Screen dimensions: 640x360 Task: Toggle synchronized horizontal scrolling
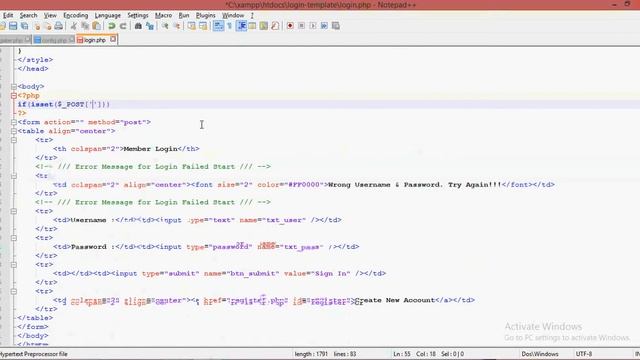point(203,26)
